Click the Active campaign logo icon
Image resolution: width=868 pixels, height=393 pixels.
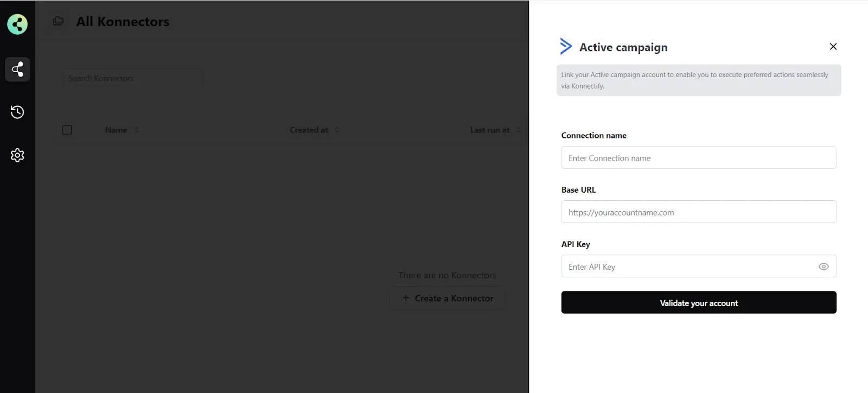coord(566,46)
